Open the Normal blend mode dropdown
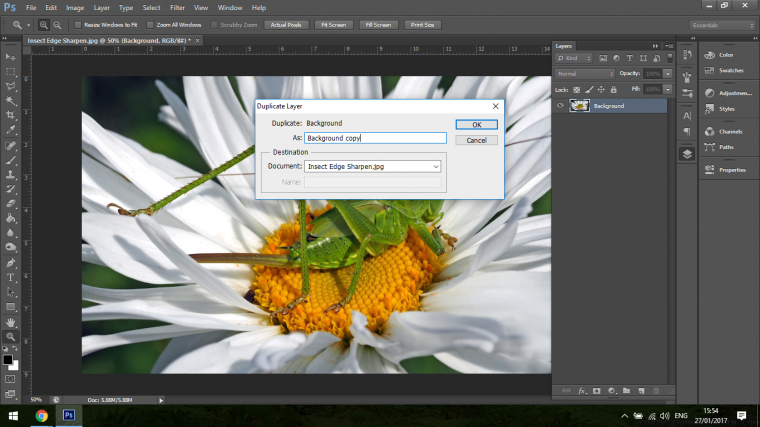Viewport: 760px width, 427px height. pyautogui.click(x=585, y=74)
